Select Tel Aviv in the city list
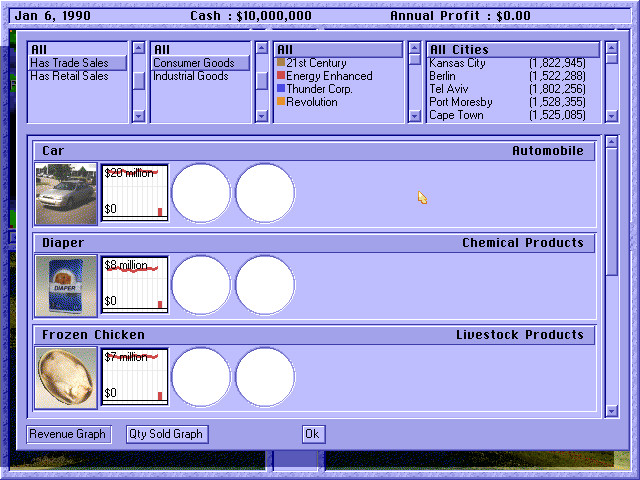Image resolution: width=640 pixels, height=480 pixels. (x=513, y=89)
